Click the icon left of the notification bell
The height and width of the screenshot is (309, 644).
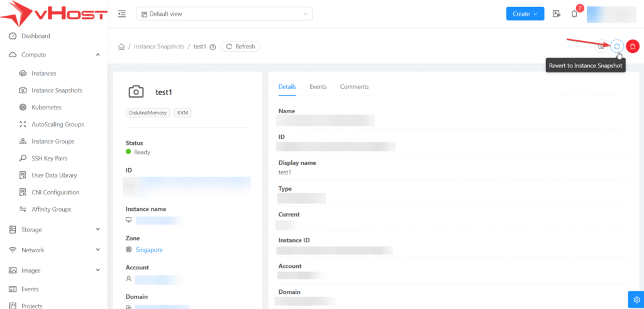(556, 14)
